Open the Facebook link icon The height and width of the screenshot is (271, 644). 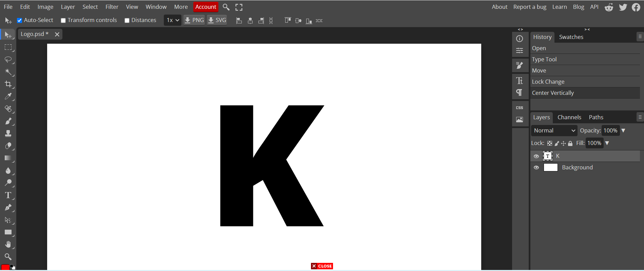[x=636, y=7]
